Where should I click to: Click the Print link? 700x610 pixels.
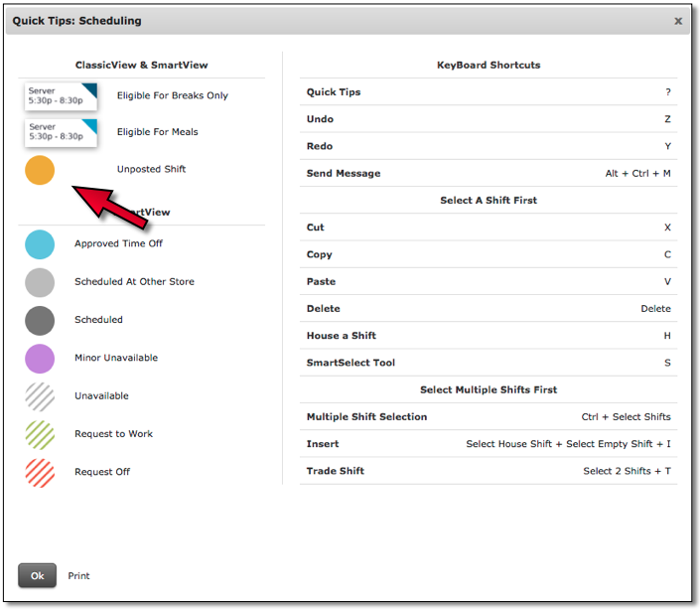click(x=78, y=575)
